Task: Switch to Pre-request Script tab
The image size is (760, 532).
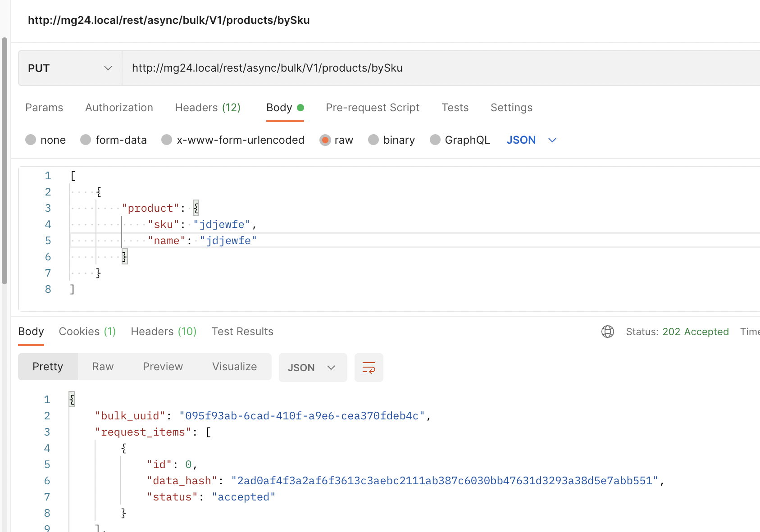Action: pyautogui.click(x=373, y=108)
